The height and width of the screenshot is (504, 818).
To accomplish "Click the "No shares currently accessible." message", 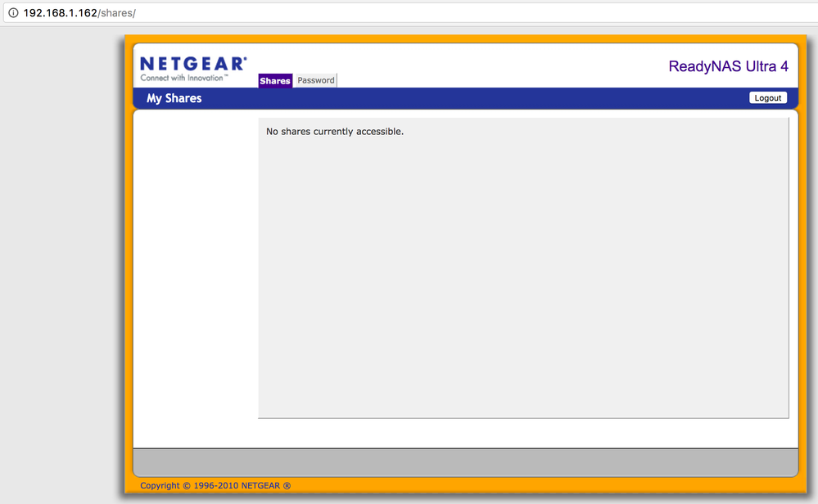I will pos(335,132).
